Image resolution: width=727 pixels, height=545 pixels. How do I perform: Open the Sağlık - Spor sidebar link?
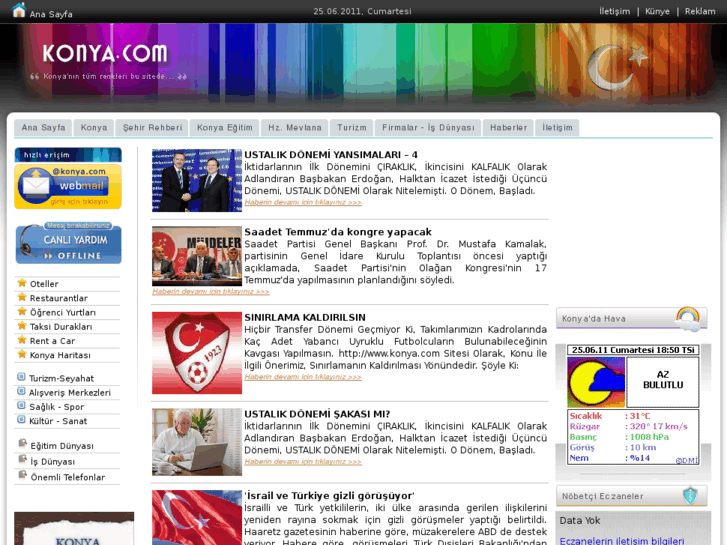(x=57, y=407)
